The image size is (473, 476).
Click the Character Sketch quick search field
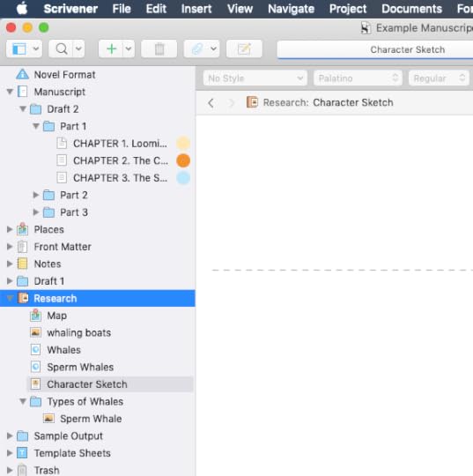375,49
